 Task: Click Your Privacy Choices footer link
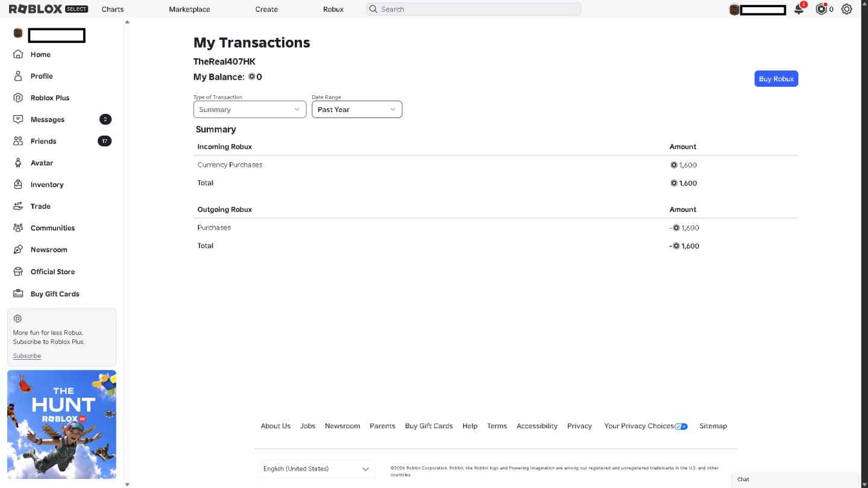tap(646, 426)
